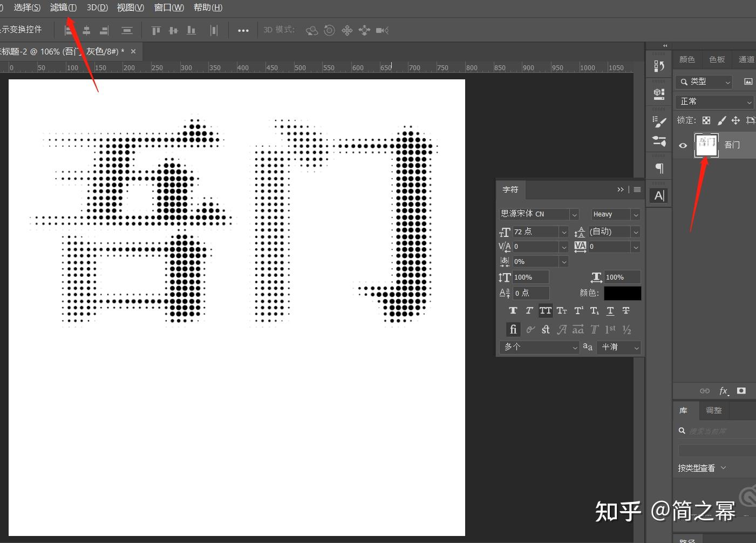
Task: Open the 窗口 menu
Action: 169,8
